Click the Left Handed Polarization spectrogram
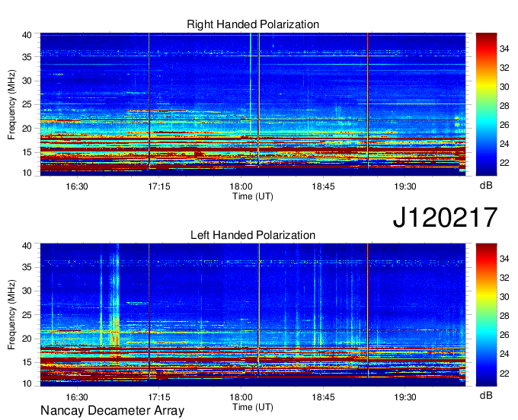Image resolution: width=518 pixels, height=420 pixels. click(253, 315)
